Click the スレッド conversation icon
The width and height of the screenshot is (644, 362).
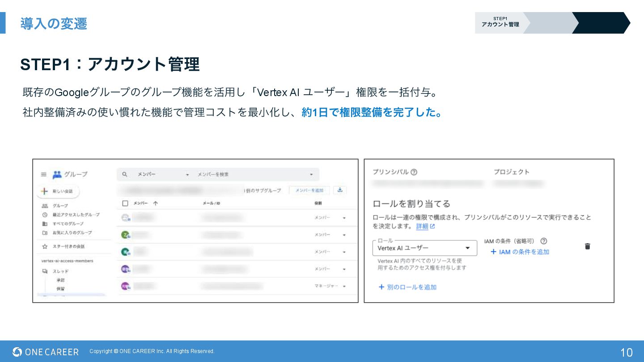click(45, 271)
